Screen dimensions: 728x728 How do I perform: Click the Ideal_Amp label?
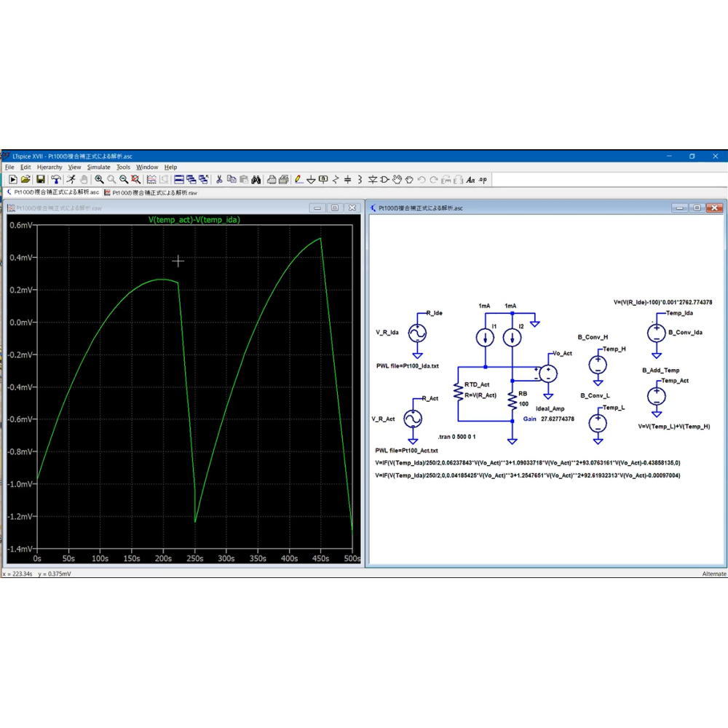pyautogui.click(x=550, y=408)
